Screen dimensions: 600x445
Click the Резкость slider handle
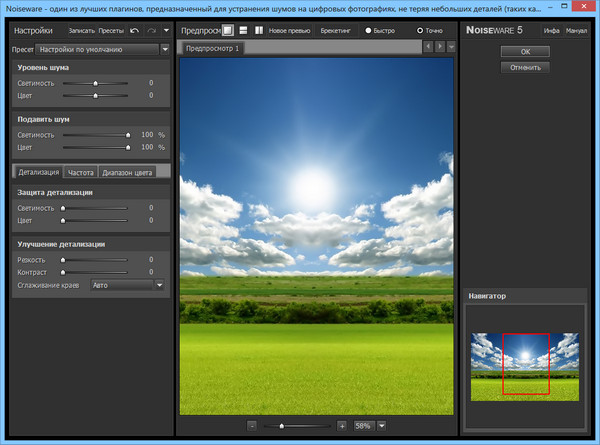point(63,259)
